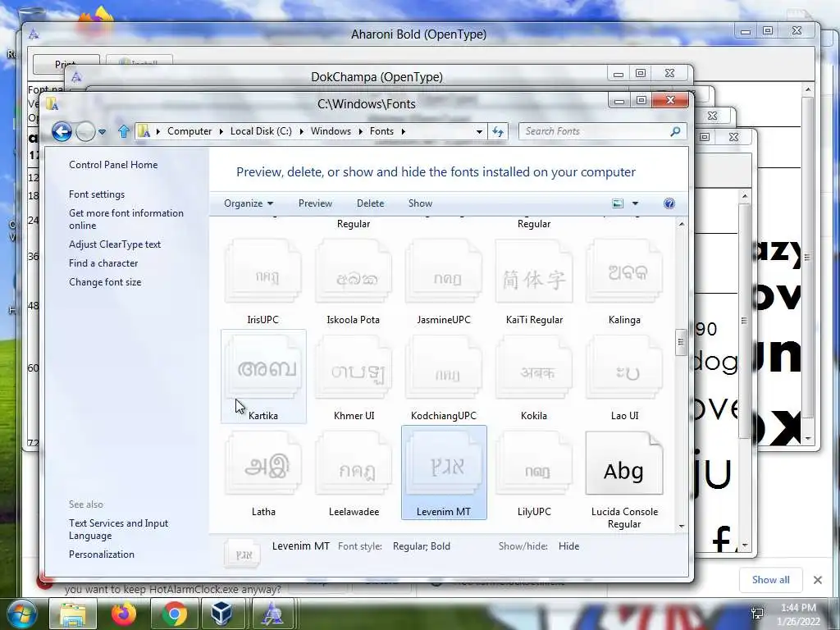
Task: Open Font settings link
Action: (x=97, y=194)
